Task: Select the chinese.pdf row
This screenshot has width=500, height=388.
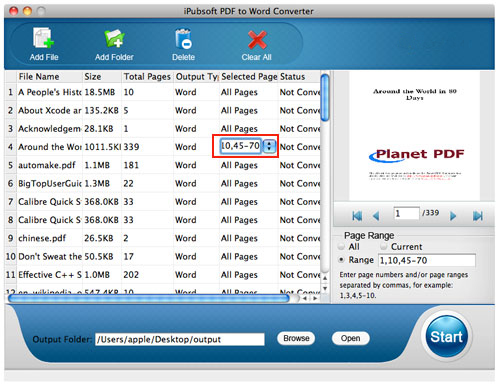Action: pyautogui.click(x=162, y=238)
